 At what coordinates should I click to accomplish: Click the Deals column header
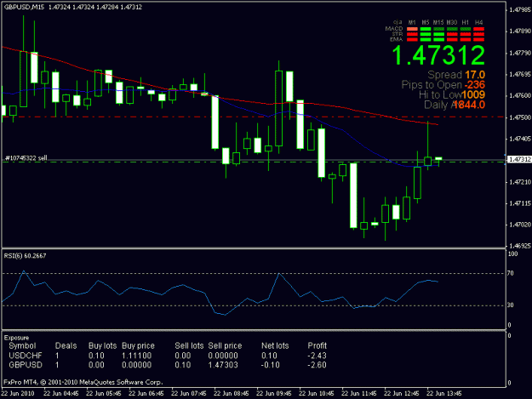[66, 345]
